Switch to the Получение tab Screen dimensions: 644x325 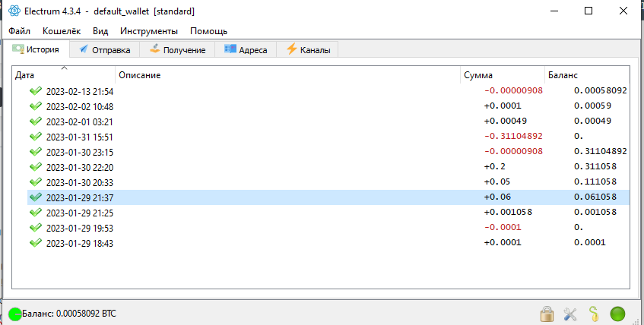point(177,49)
